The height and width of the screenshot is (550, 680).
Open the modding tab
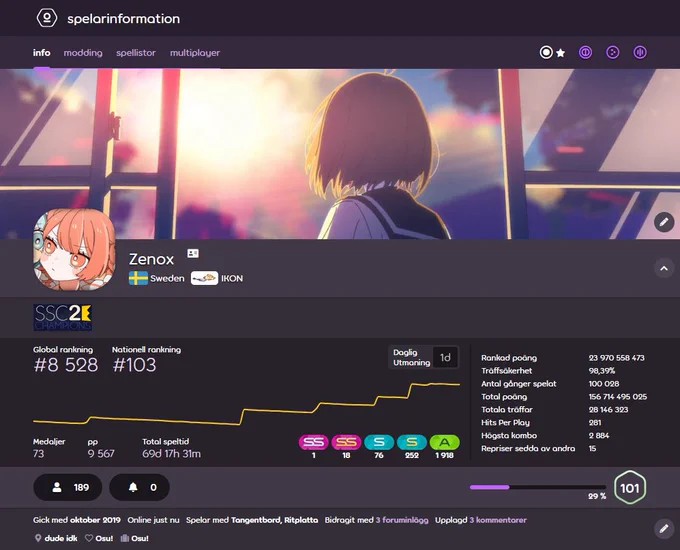[83, 53]
